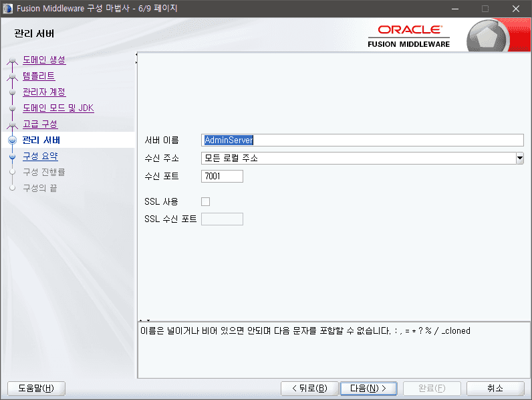Minimize the wizard window
The height and width of the screenshot is (400, 532).
455,9
